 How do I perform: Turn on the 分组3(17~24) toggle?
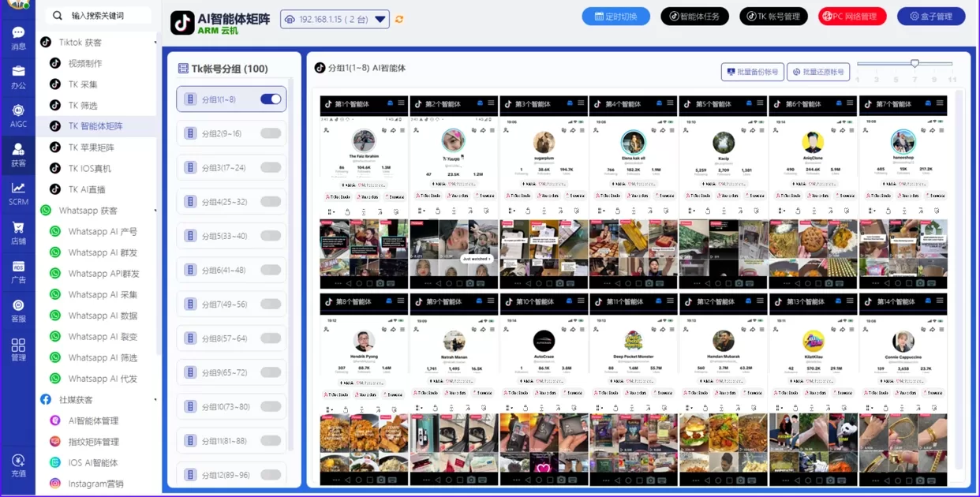point(271,166)
